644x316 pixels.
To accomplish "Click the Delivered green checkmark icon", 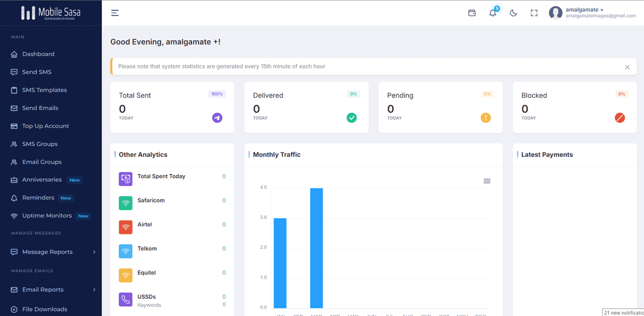I will pos(352,117).
